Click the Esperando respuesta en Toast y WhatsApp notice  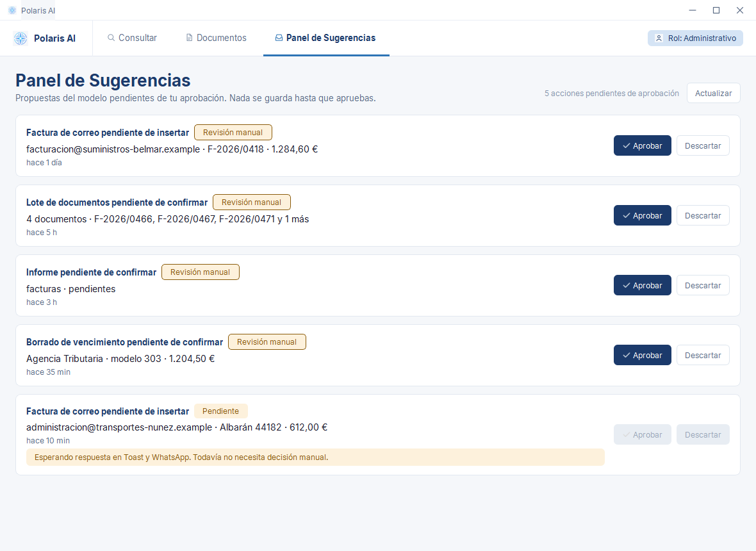[x=315, y=457]
